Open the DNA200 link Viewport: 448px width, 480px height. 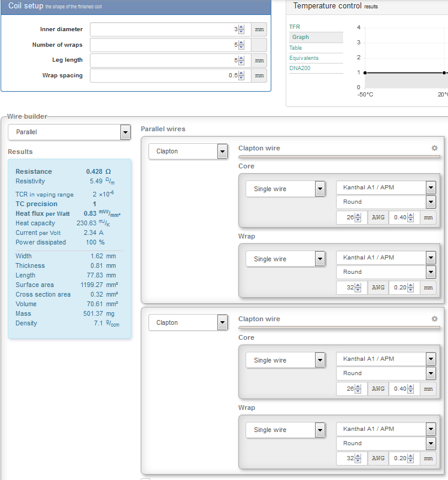pos(300,68)
